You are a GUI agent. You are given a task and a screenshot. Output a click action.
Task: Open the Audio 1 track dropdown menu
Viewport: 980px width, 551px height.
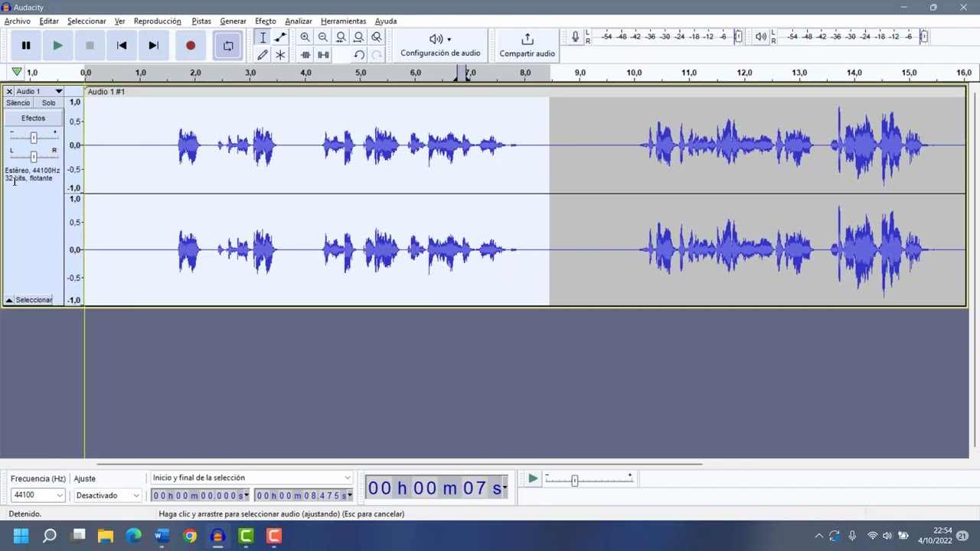point(38,92)
